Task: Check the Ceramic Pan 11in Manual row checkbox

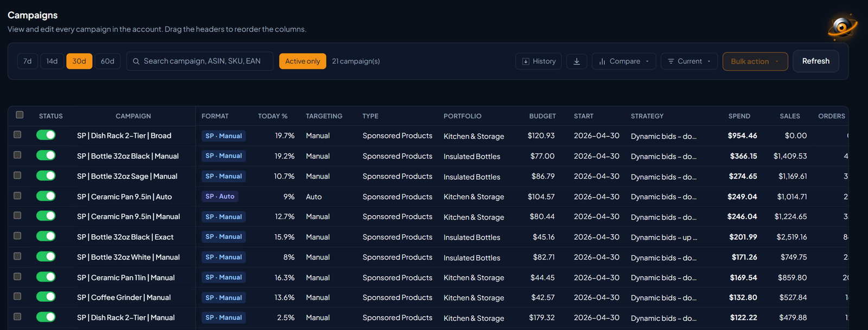Action: coord(17,276)
